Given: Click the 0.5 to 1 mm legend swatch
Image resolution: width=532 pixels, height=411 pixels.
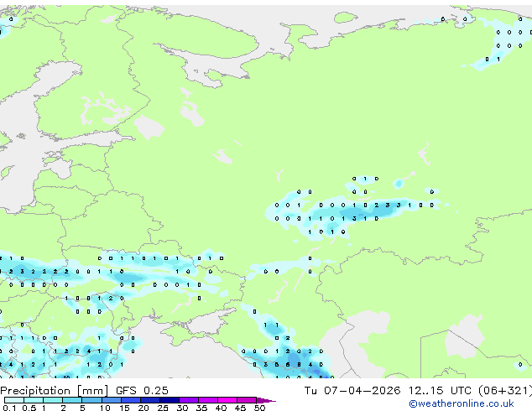Looking at the screenshot, I should click(34, 400).
